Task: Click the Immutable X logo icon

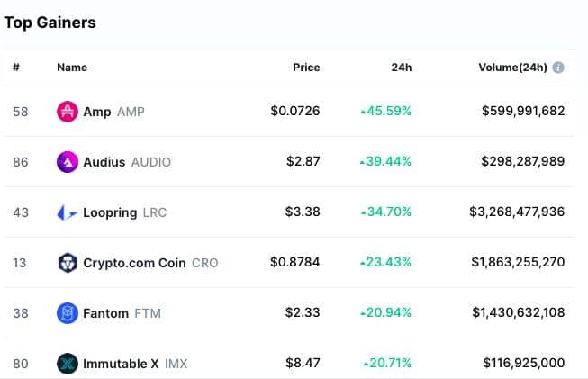Action: click(x=68, y=364)
